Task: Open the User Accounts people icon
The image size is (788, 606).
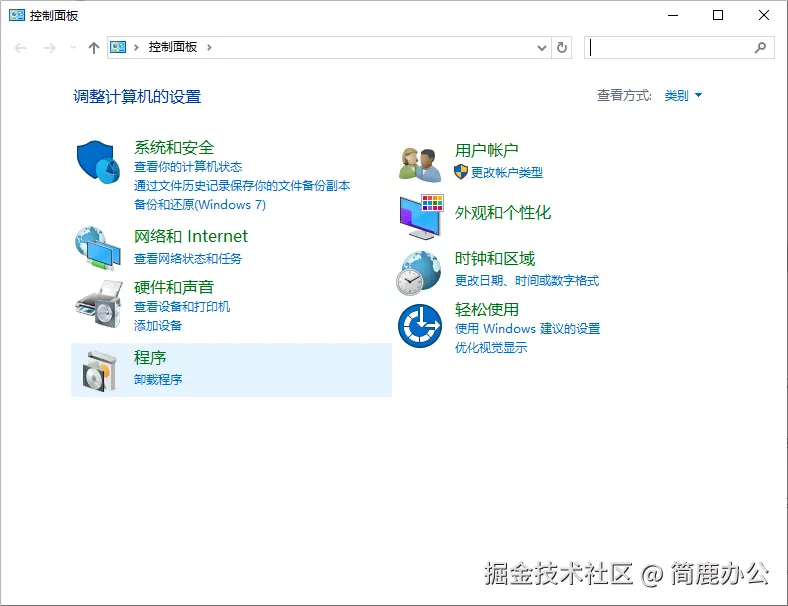Action: point(420,164)
